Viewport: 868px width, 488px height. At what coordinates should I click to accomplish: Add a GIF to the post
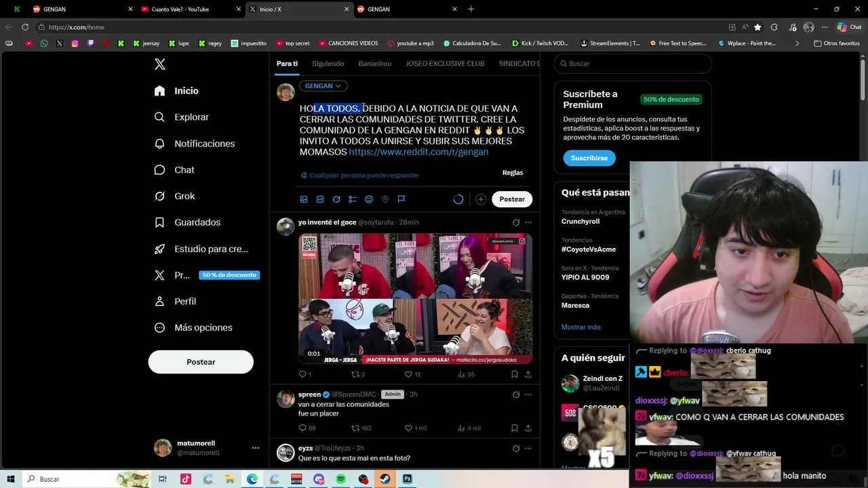[x=320, y=199]
